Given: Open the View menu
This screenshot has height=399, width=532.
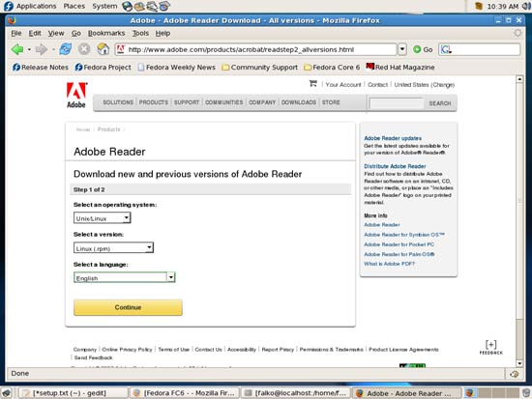Looking at the screenshot, I should [x=56, y=33].
